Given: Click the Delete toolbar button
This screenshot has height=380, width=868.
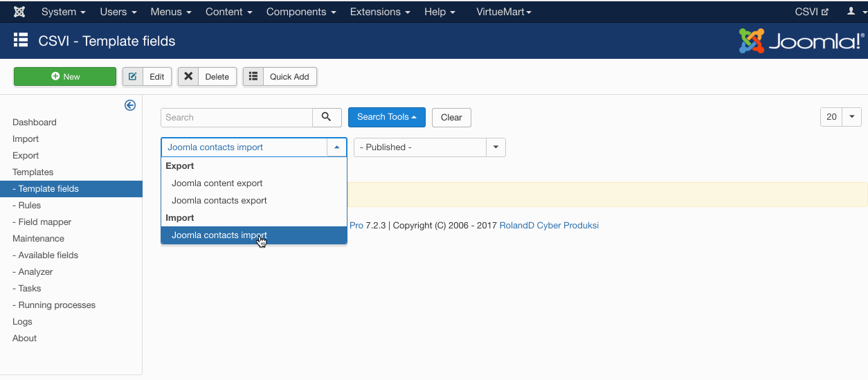Looking at the screenshot, I should (207, 77).
